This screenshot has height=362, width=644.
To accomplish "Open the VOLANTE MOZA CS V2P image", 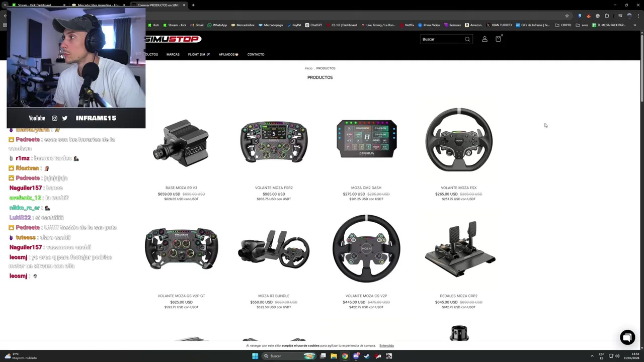I will pos(366,249).
